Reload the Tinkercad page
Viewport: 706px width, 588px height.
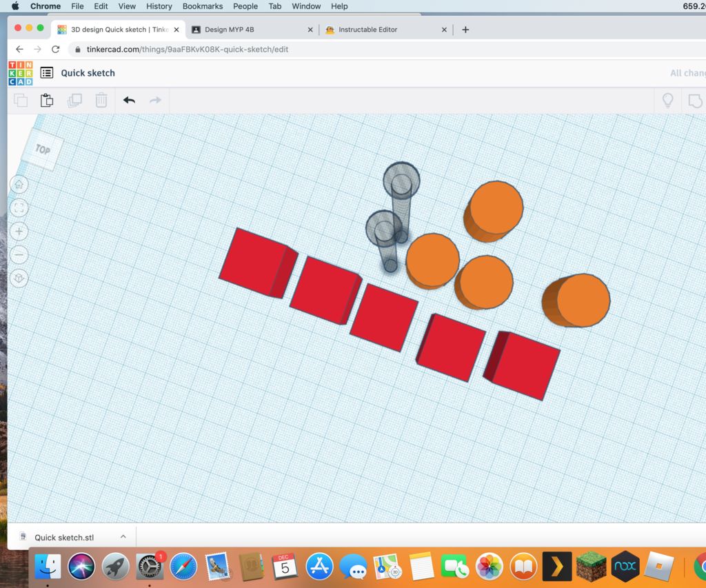tap(55, 49)
